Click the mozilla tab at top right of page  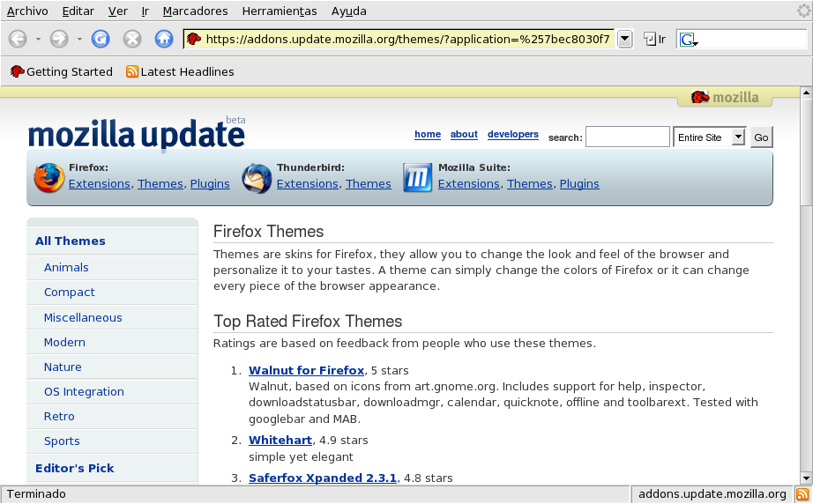(x=725, y=97)
